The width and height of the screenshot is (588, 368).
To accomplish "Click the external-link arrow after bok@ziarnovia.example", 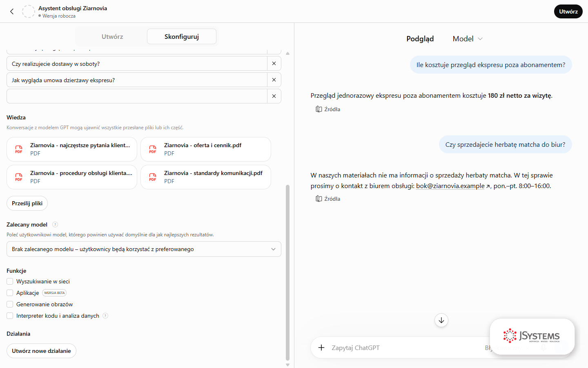I will pos(488,186).
